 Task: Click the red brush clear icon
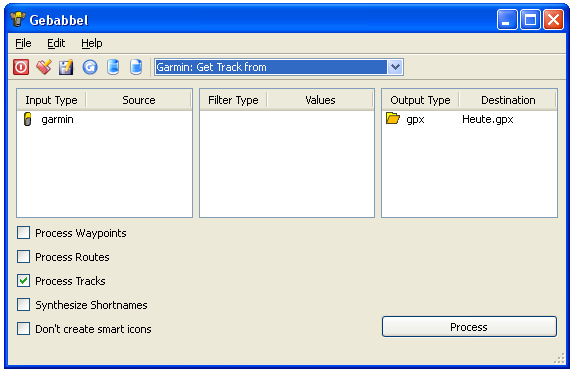[x=44, y=67]
